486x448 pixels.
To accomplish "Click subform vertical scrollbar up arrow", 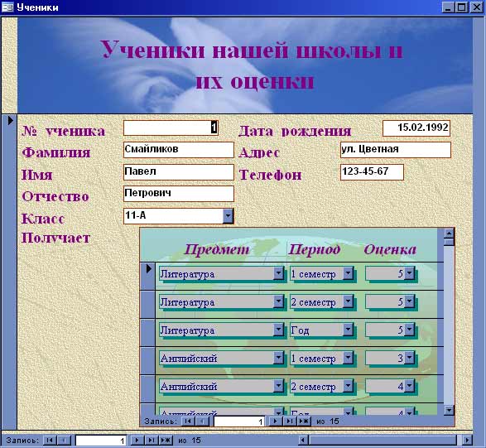I will [449, 234].
